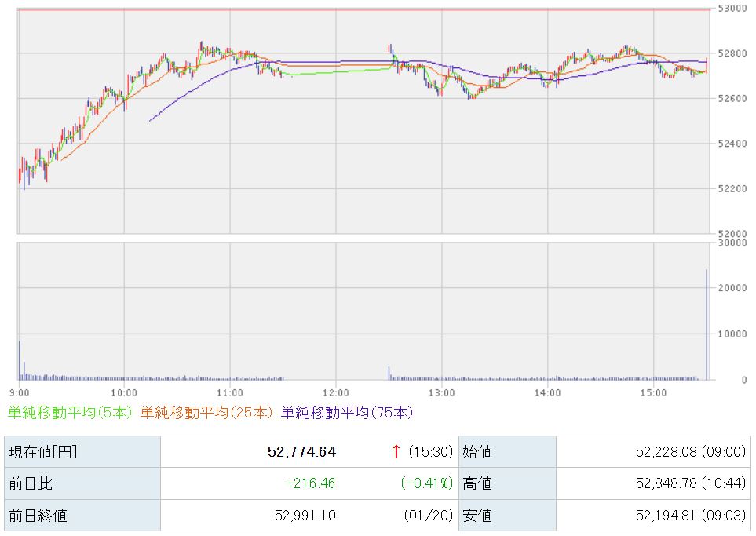The width and height of the screenshot is (756, 536).
Task: Click the opening volume bar at 9:00
Action: [x=20, y=360]
